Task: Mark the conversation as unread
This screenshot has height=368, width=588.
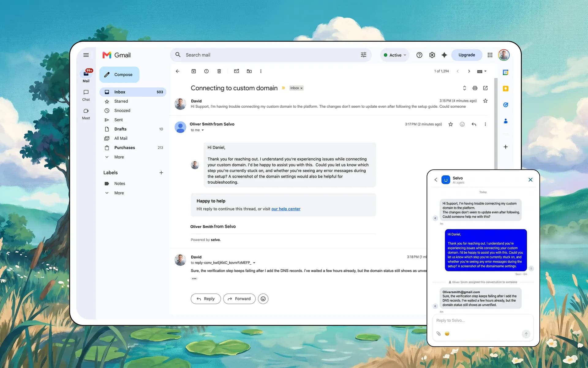Action: point(236,71)
